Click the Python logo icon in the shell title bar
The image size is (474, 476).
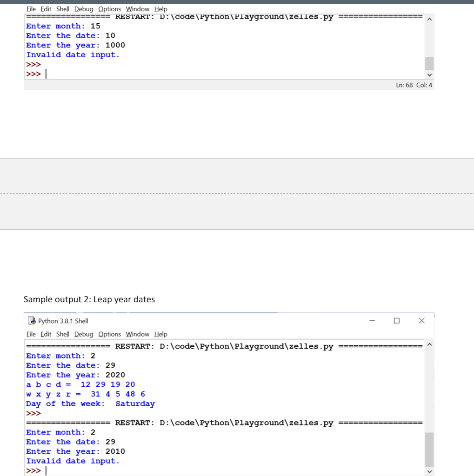click(x=32, y=320)
